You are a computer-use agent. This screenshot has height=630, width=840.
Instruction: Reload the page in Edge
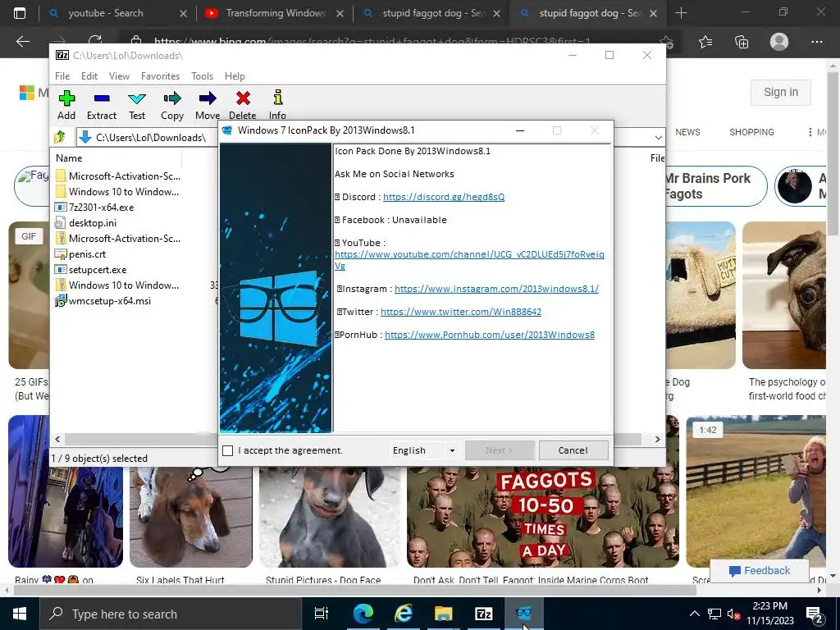(95, 41)
